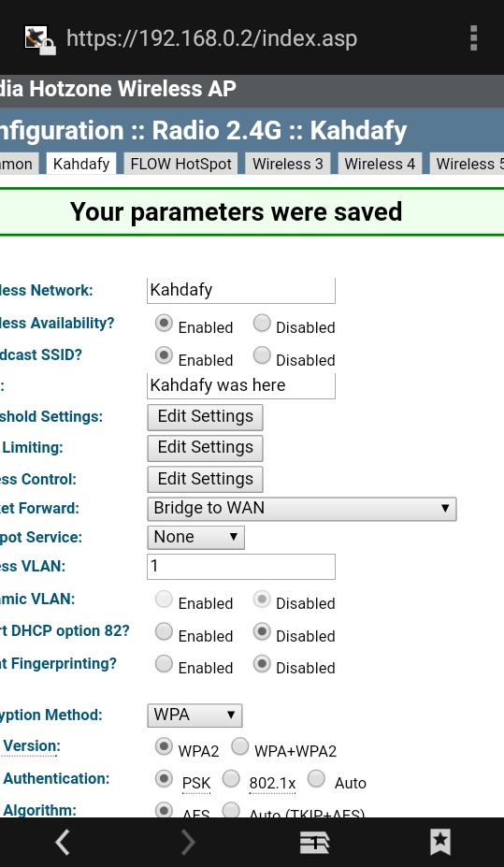
Task: Disable Wireless Availability radio button
Action: [x=262, y=323]
